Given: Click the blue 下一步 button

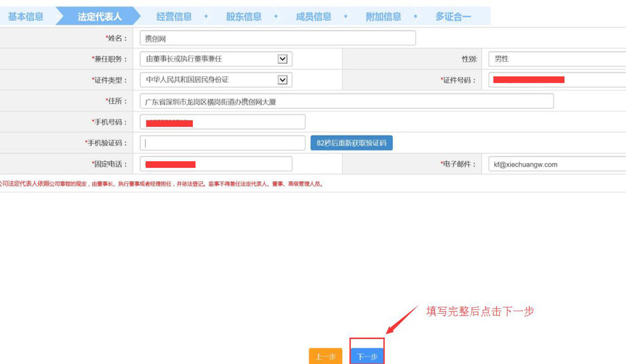Looking at the screenshot, I should pos(367,356).
